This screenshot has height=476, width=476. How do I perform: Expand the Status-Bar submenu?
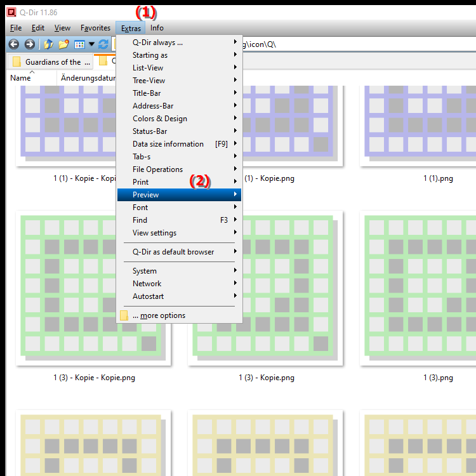(179, 131)
